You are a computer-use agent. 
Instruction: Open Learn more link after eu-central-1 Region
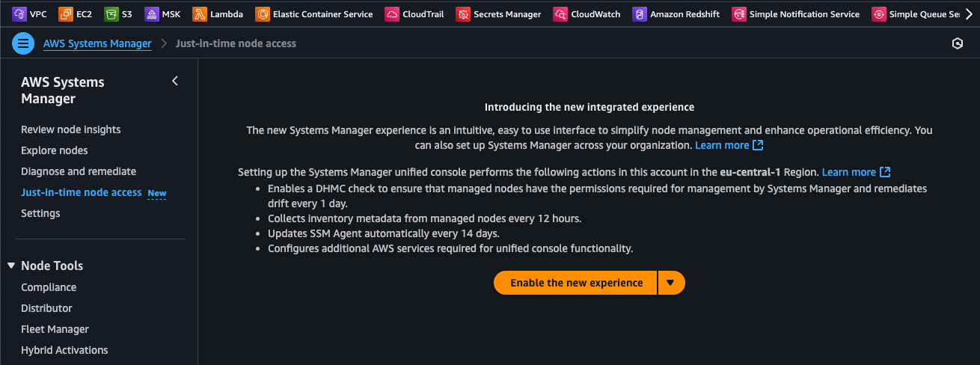856,172
